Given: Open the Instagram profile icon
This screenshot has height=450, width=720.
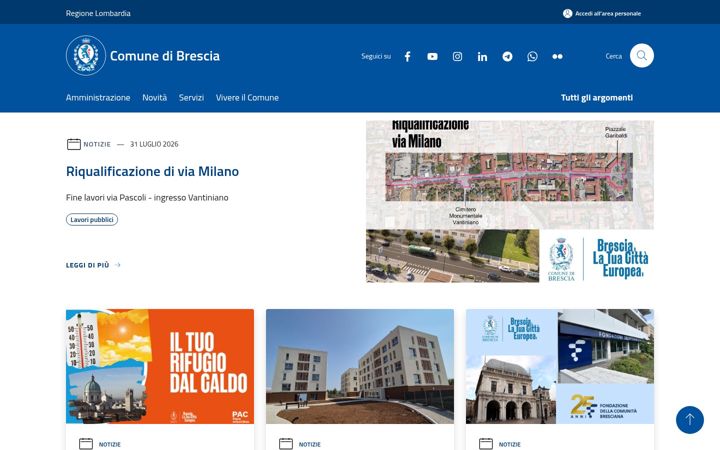Looking at the screenshot, I should click(x=457, y=56).
